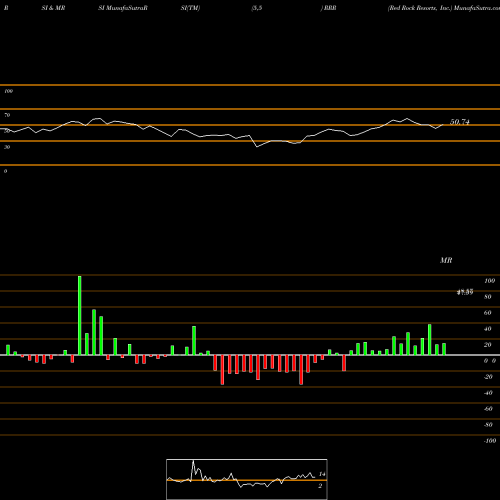The width and height of the screenshot is (500, 500).
Task: Click the SI(TM) header text
Action: 190,8
